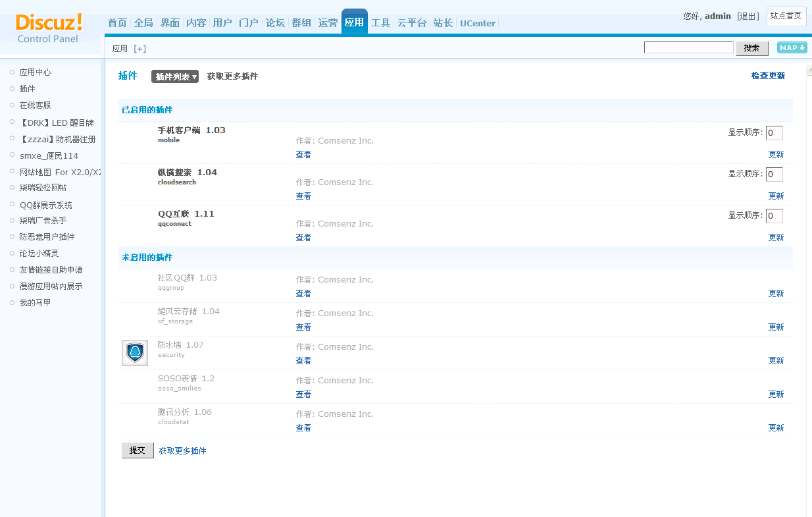Open 【DRK】LED 醒目牌 in the sidebar

point(57,122)
